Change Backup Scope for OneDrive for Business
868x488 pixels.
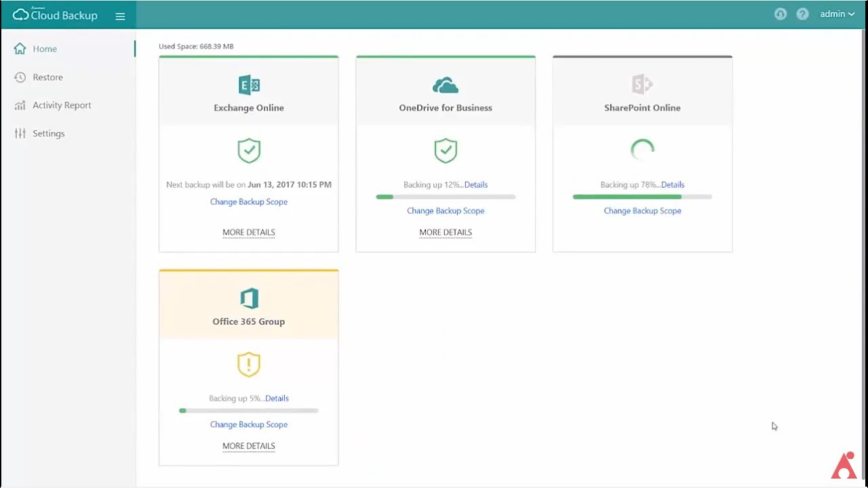coord(446,211)
